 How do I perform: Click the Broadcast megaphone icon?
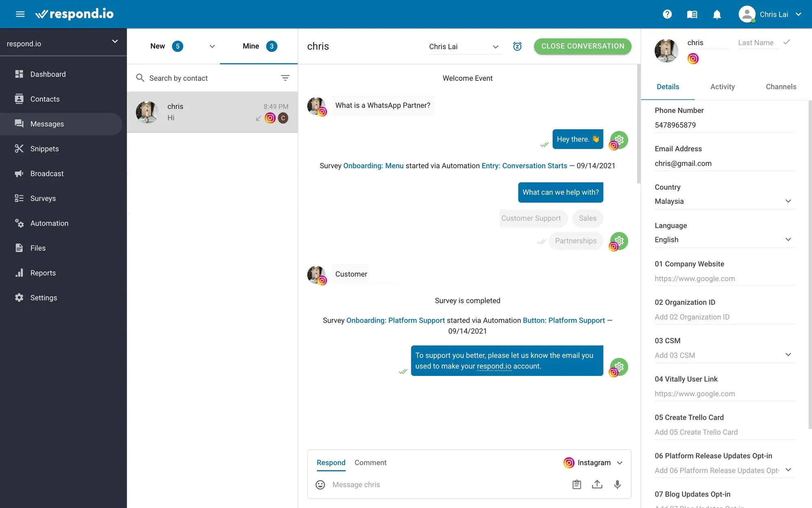coord(19,174)
